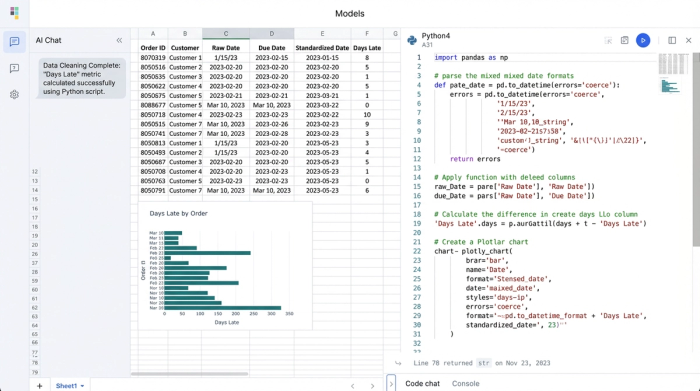The width and height of the screenshot is (700, 391).
Task: Select cell with Order ID 8070319
Action: click(153, 58)
